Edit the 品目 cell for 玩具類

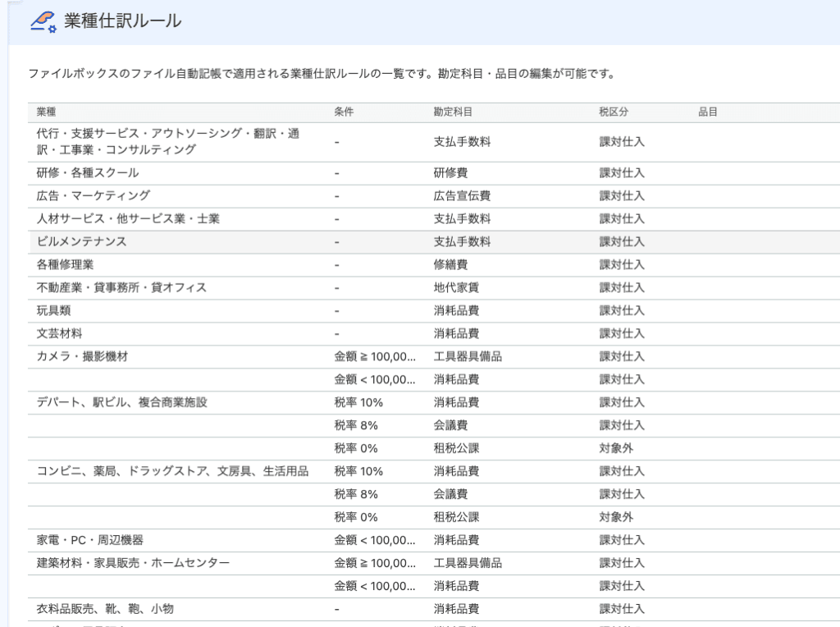click(722, 310)
